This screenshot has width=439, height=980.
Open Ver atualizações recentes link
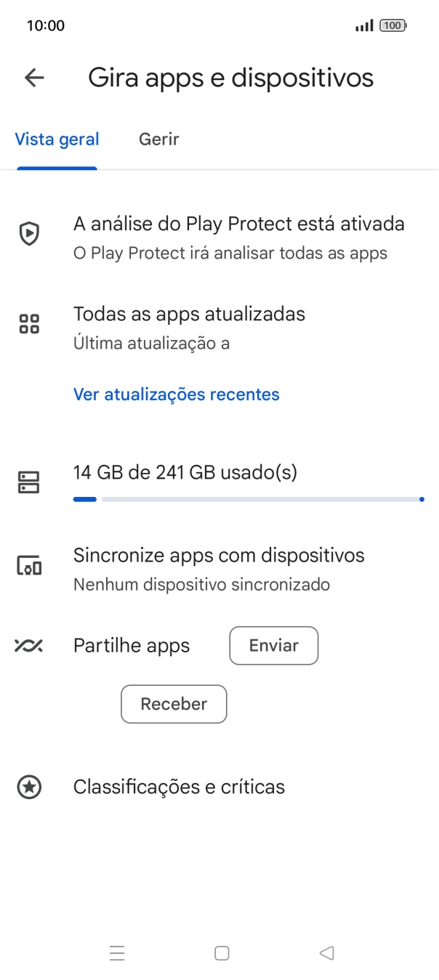177,394
